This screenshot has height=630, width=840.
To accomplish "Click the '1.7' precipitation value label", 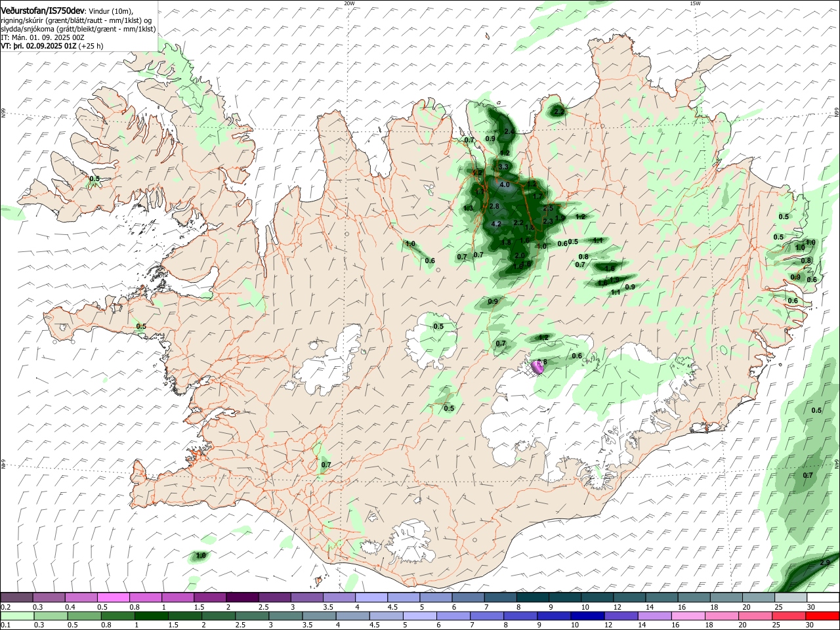I will coord(538,196).
